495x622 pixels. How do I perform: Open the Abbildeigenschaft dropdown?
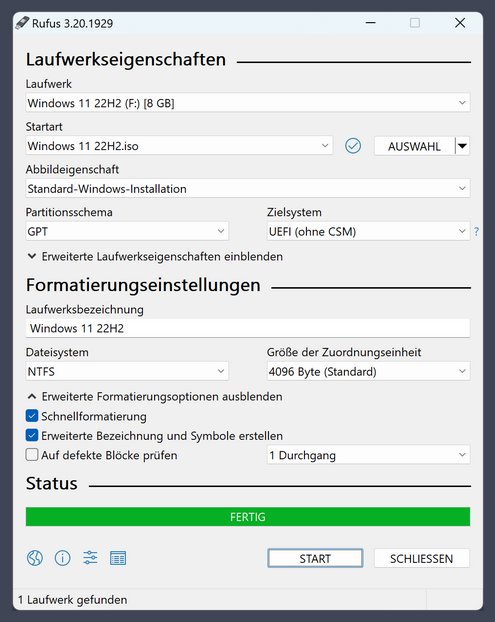pyautogui.click(x=248, y=188)
